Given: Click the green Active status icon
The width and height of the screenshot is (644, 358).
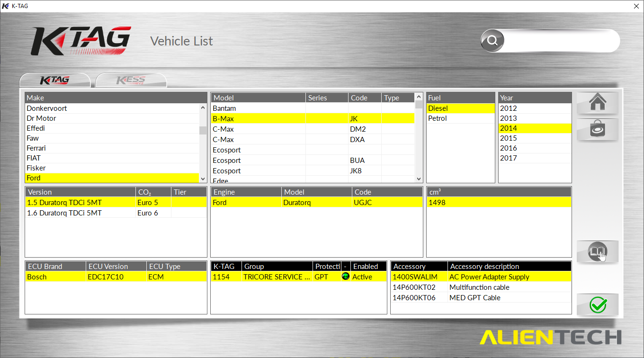Looking at the screenshot, I should 345,277.
